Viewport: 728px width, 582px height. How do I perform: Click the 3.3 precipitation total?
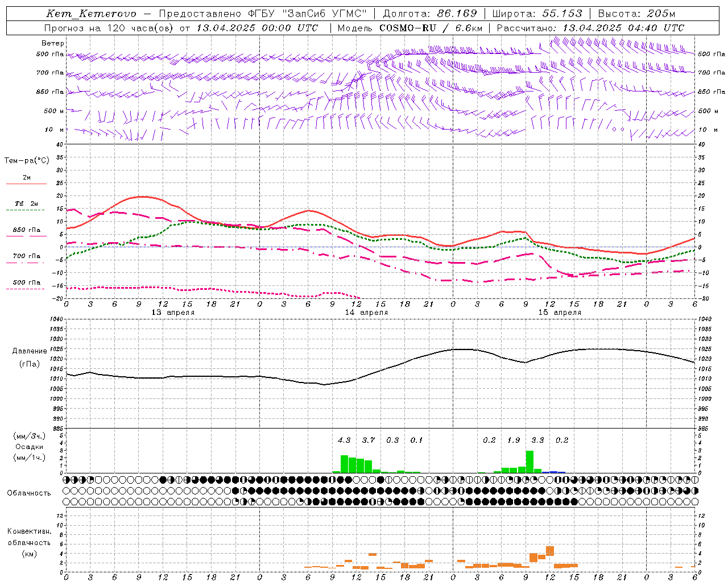click(x=537, y=440)
